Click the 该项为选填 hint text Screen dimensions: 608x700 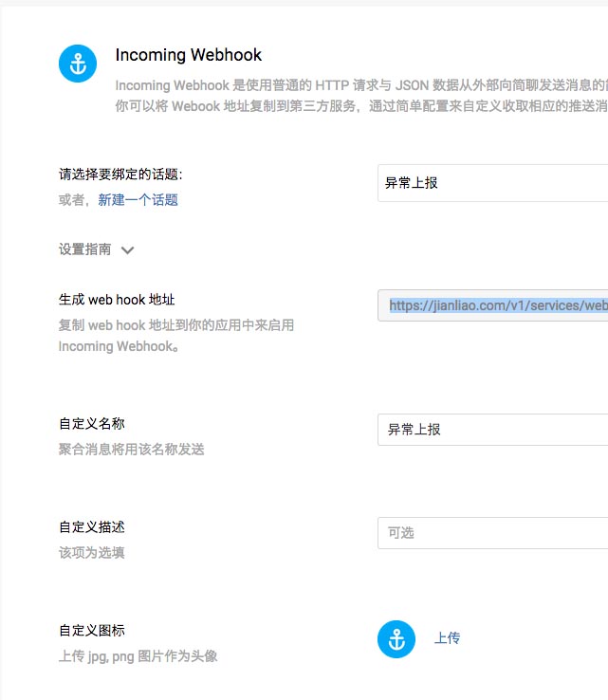pyautogui.click(x=91, y=553)
